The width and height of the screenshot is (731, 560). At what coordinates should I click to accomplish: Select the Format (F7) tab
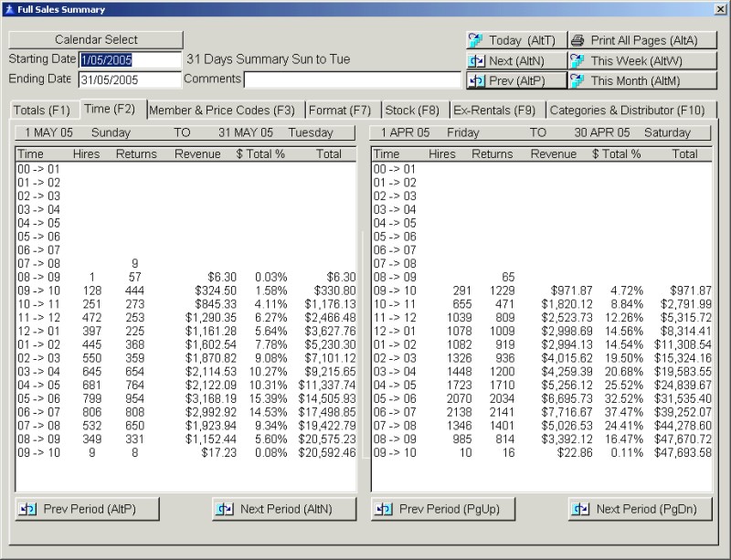click(x=339, y=111)
